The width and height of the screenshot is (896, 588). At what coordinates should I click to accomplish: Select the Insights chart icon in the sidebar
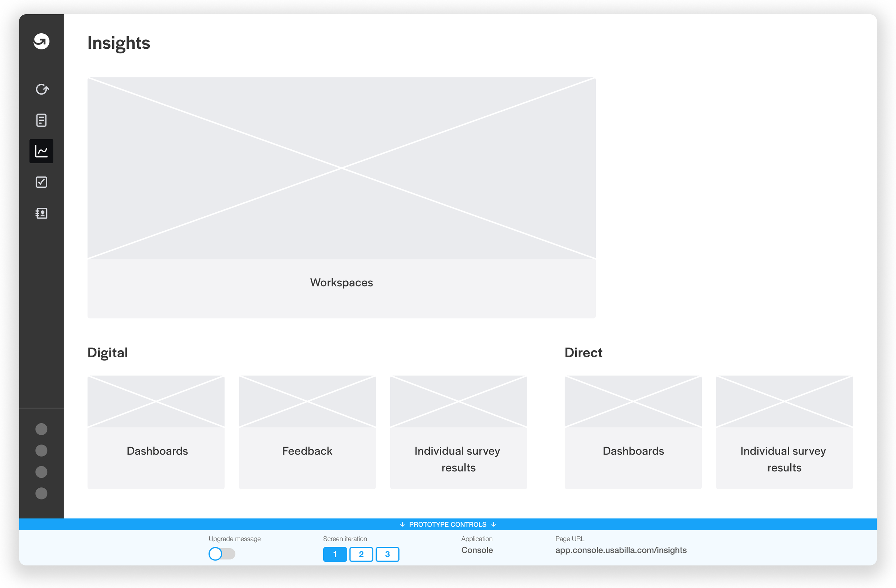[42, 151]
